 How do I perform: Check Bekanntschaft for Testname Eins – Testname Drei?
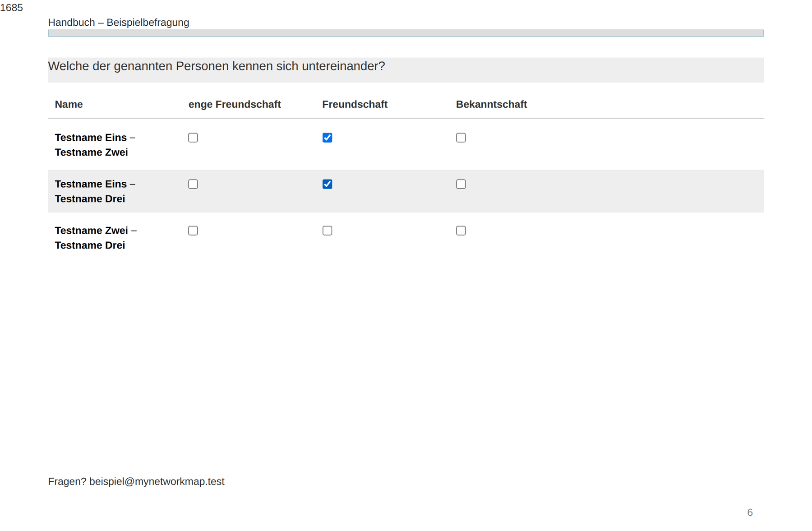pos(461,184)
